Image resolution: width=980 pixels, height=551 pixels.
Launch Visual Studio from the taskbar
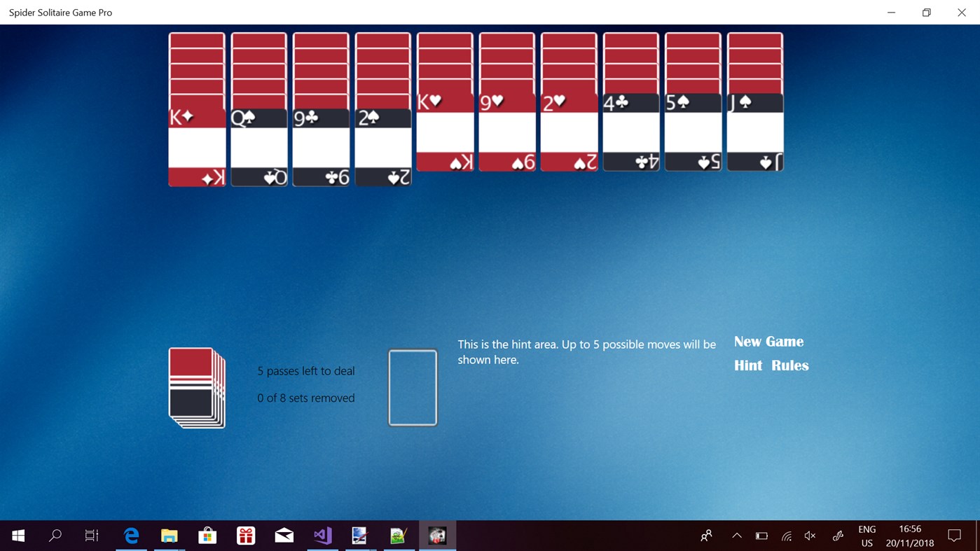click(x=322, y=535)
